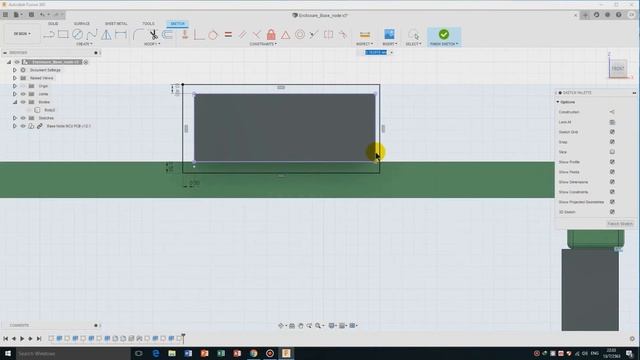Click the Front face of ViewCube

point(618,69)
